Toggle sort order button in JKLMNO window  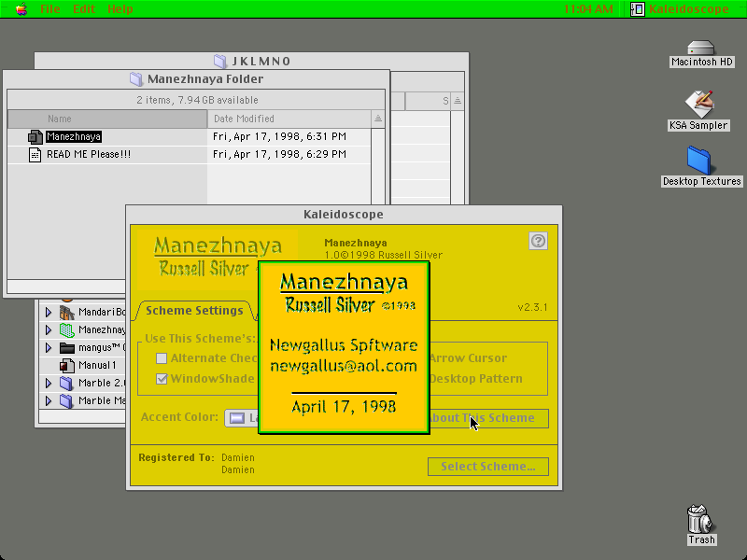[458, 101]
